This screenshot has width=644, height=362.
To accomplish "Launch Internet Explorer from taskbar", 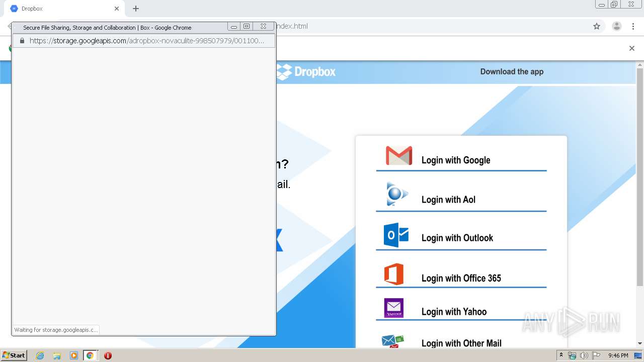I will 40,355.
